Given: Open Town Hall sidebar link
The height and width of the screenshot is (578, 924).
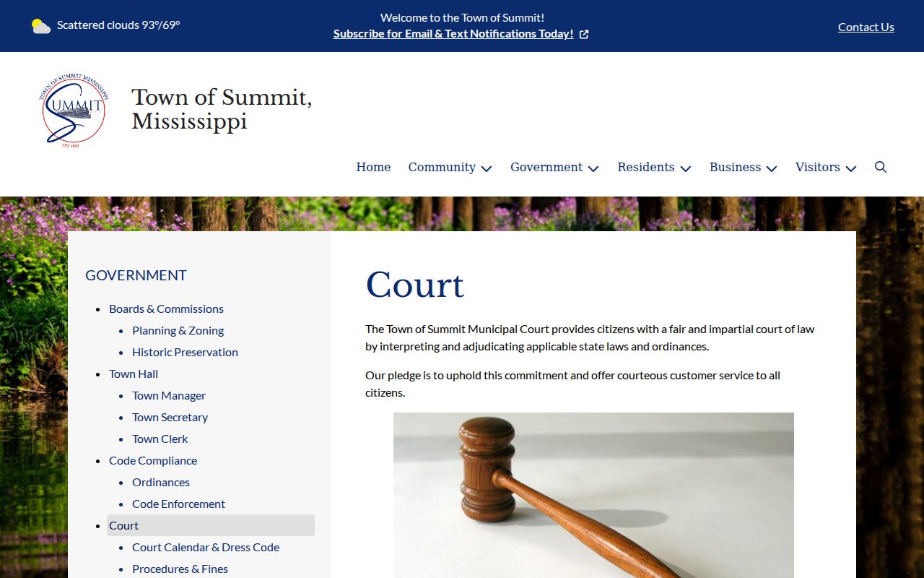Looking at the screenshot, I should 134,374.
